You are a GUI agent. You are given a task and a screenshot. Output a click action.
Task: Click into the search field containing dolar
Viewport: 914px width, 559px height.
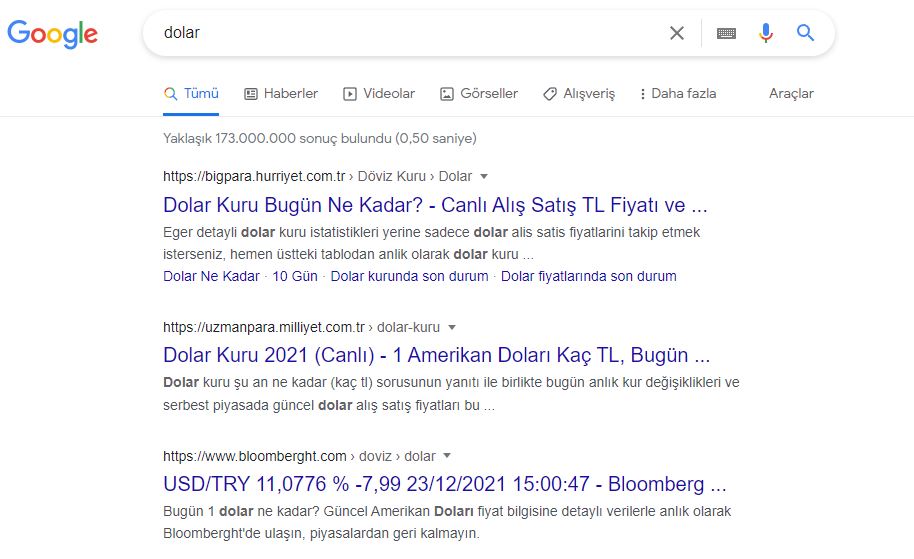pyautogui.click(x=400, y=33)
